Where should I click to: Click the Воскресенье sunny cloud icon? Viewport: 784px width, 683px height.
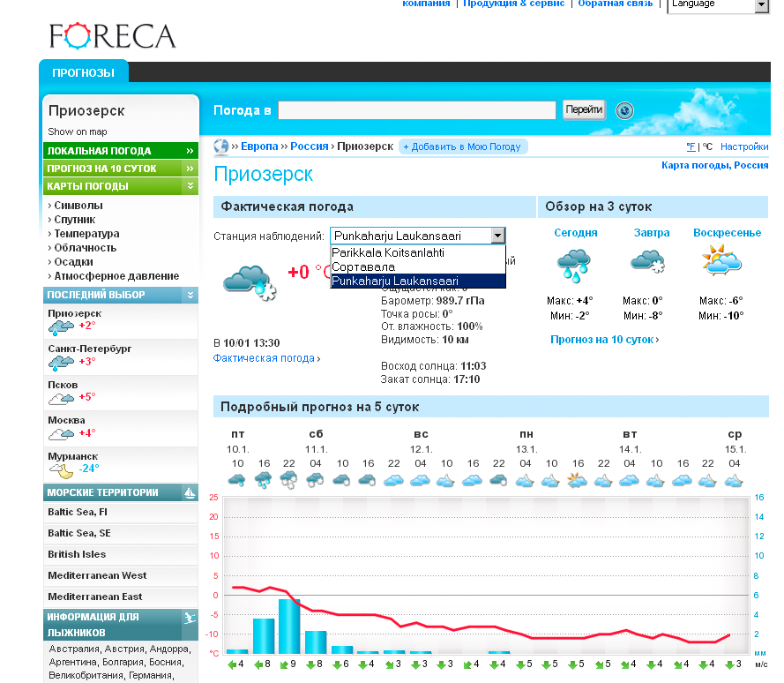[x=721, y=259]
